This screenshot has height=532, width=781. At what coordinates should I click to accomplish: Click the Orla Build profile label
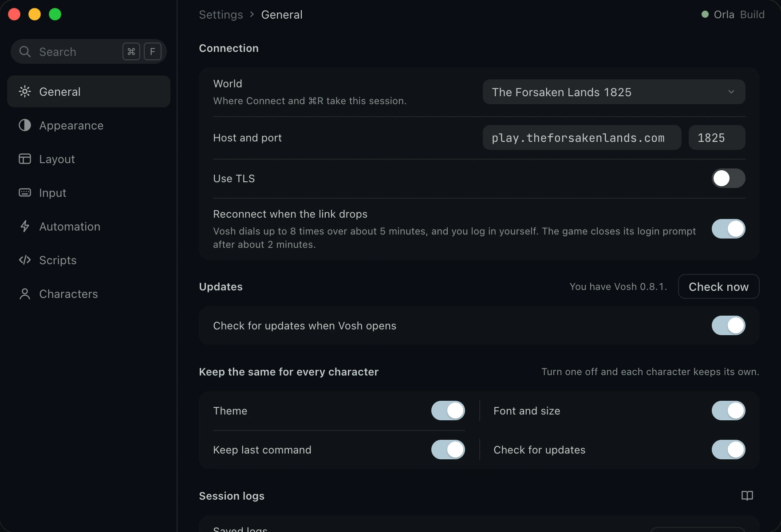(733, 15)
